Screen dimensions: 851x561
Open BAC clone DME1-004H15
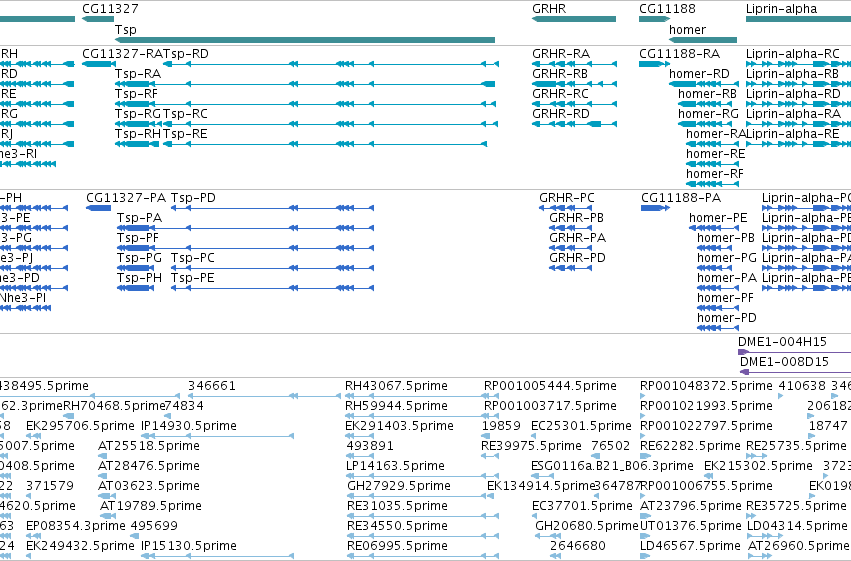click(x=782, y=342)
